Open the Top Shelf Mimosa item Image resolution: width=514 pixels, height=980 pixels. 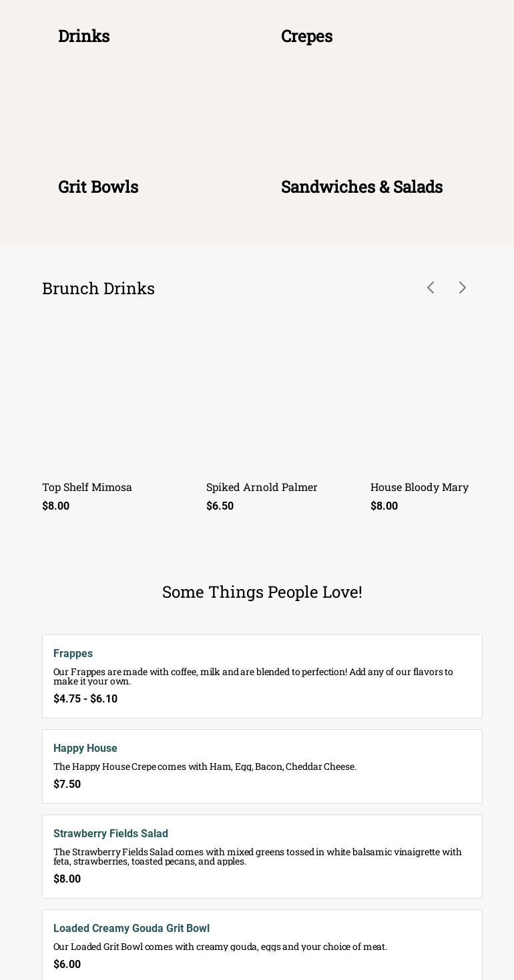coord(87,487)
